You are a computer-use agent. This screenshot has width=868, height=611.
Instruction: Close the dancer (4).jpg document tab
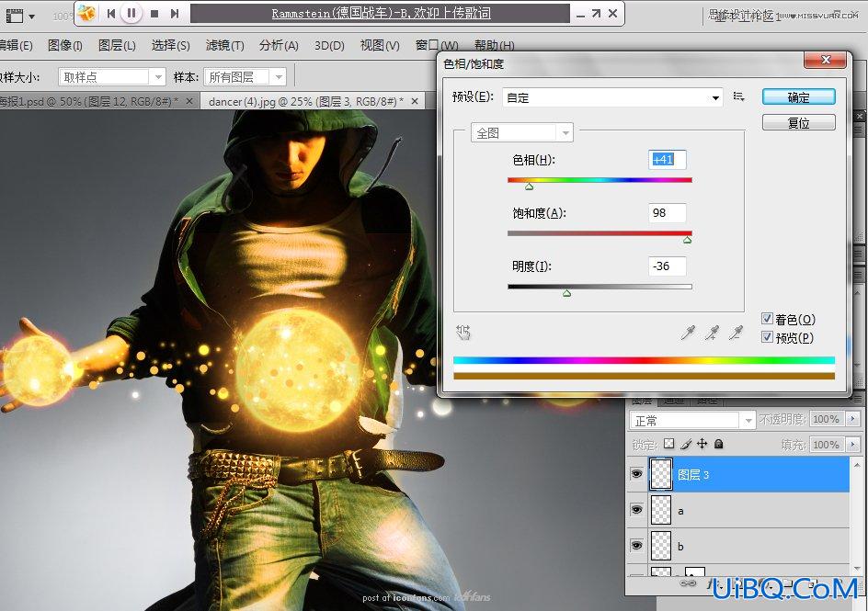tap(415, 101)
